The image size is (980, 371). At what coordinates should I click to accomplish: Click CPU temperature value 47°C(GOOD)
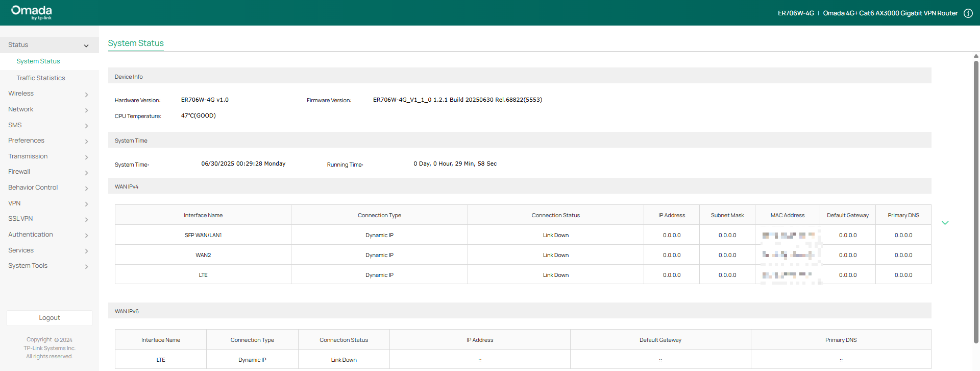[x=199, y=115]
